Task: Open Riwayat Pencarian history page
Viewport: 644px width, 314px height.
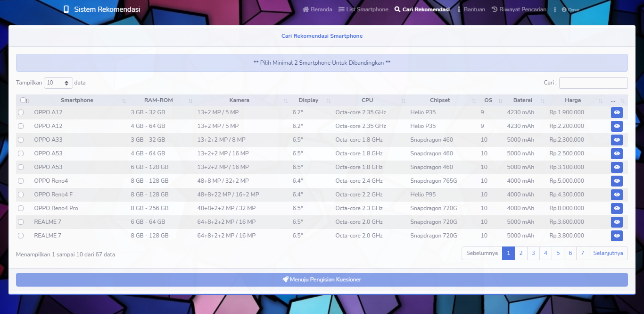Action: pos(519,9)
